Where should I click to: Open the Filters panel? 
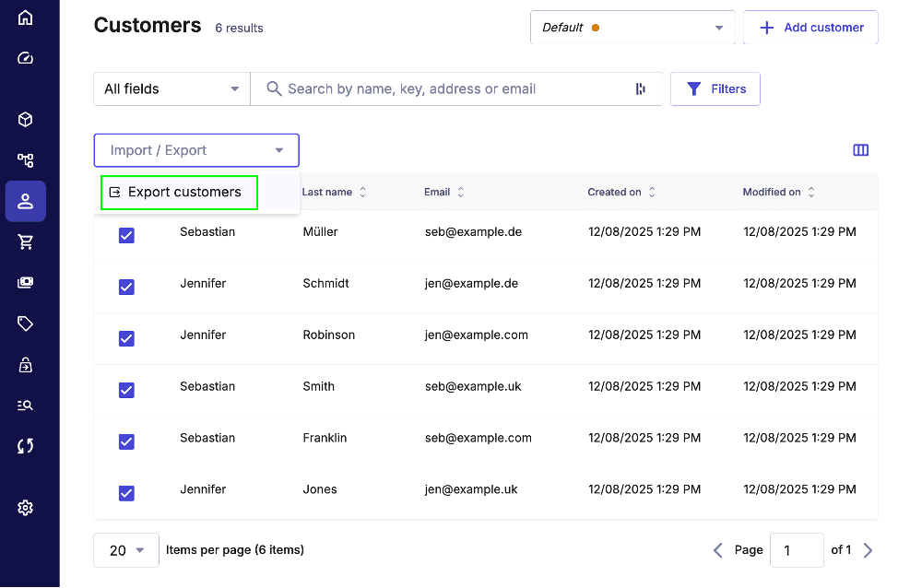click(715, 88)
